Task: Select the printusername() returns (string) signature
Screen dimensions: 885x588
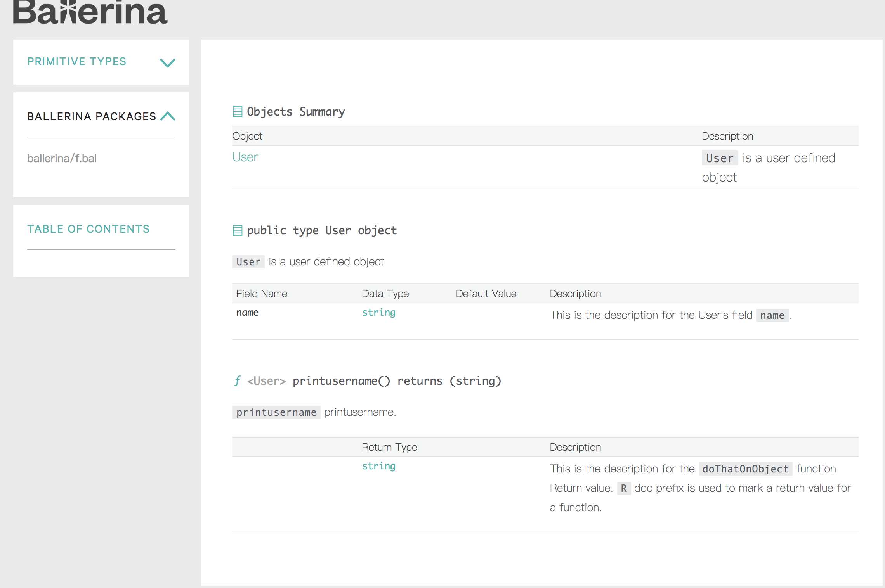Action: (397, 381)
